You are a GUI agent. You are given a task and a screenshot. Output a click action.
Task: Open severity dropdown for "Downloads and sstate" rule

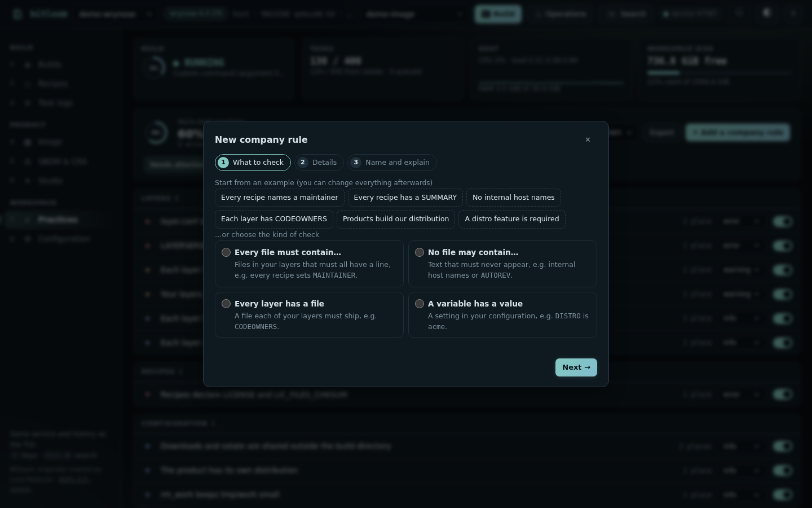point(741,446)
